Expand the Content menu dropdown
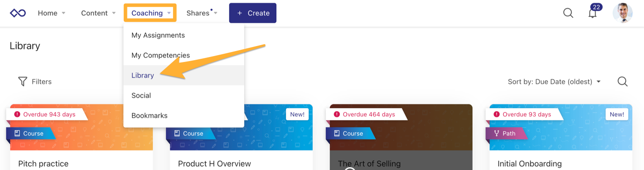 click(x=98, y=13)
